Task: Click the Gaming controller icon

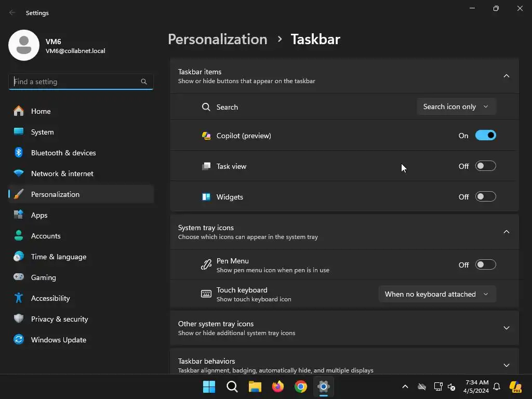Action: 19,277
